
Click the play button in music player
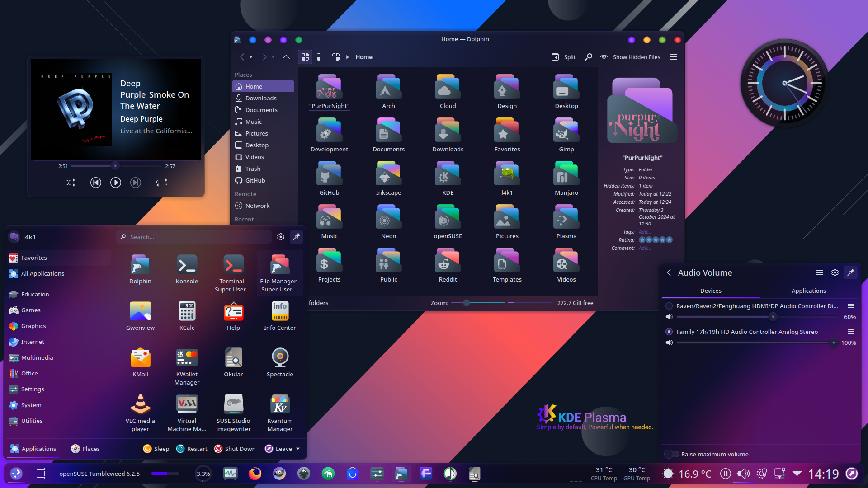click(116, 183)
